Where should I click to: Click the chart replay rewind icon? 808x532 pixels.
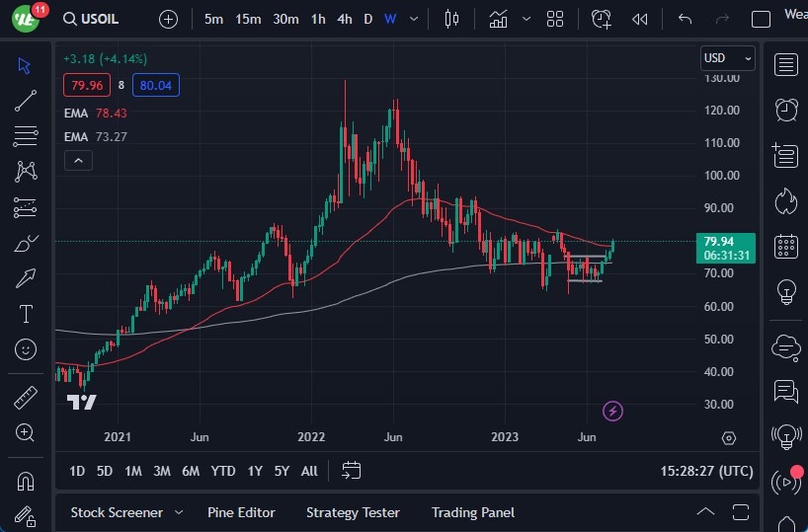640,19
